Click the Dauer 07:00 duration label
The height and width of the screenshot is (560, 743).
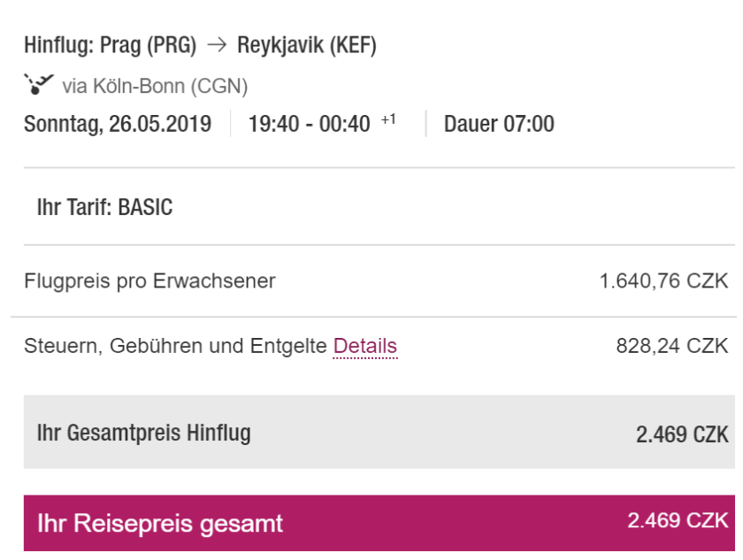(499, 124)
